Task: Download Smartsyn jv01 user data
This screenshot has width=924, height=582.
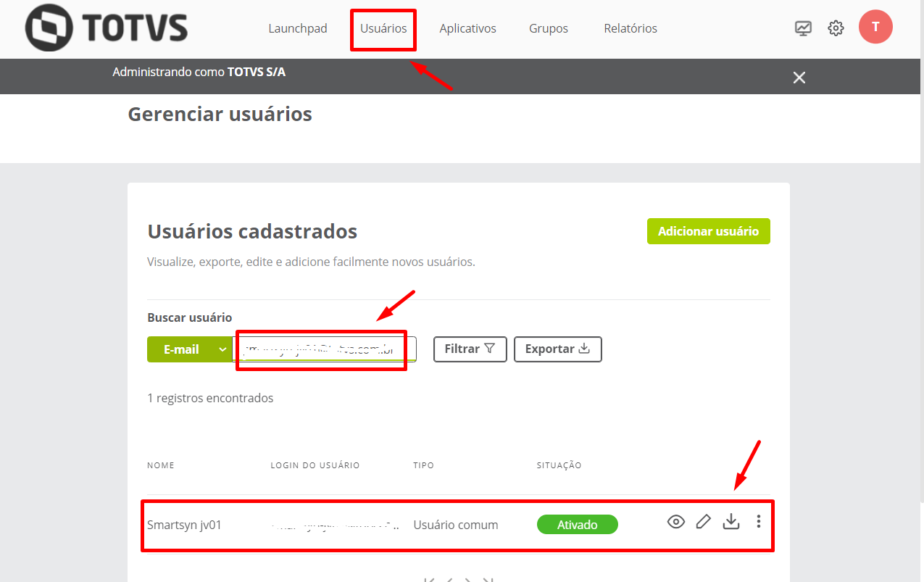Action: pos(731,521)
